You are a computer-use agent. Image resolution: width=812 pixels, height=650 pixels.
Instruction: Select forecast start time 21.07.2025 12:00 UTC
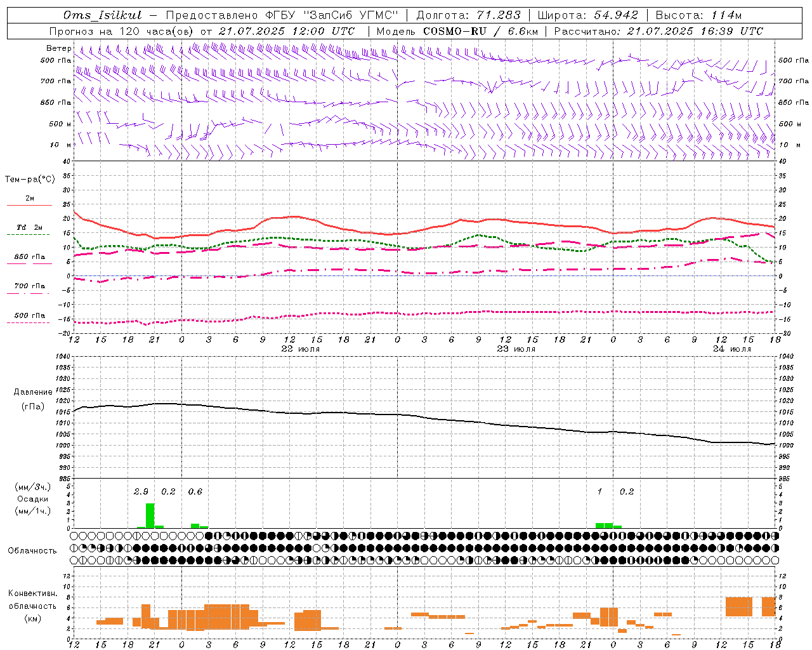point(287,31)
